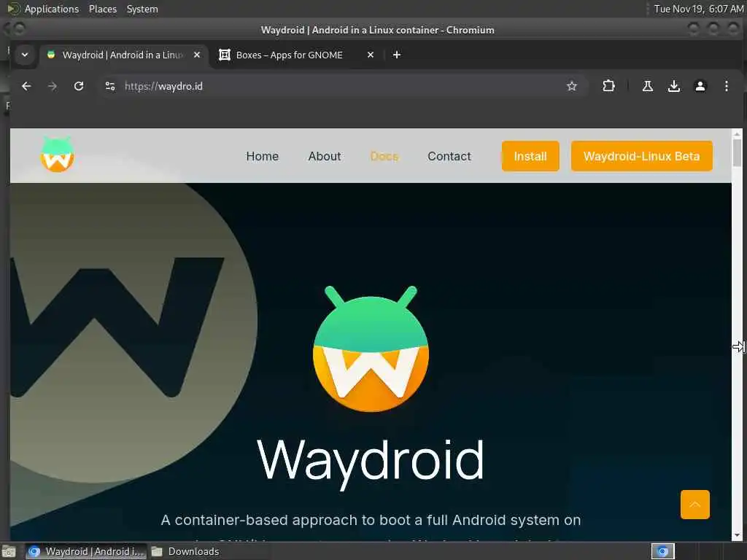Close the Waydroid tab
This screenshot has height=560, width=747.
[x=197, y=55]
